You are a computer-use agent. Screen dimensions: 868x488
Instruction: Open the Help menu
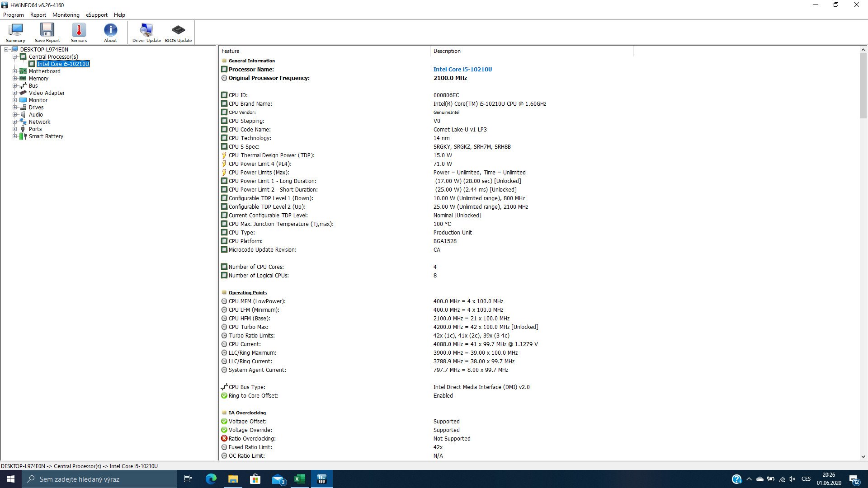119,15
